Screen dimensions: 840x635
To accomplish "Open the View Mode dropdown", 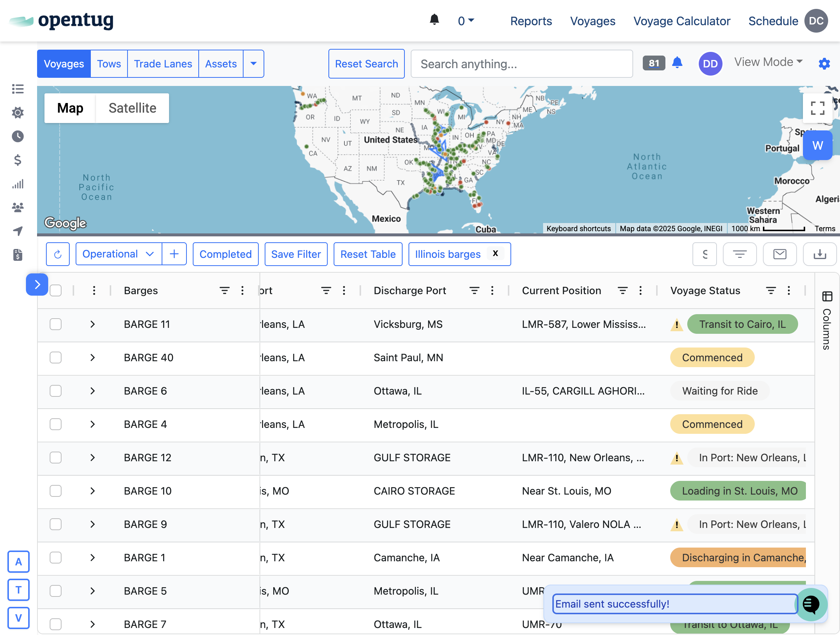I will point(768,62).
